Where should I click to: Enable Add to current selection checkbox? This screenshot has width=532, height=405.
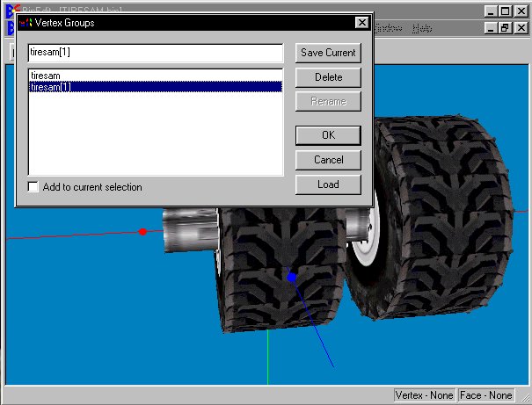pyautogui.click(x=33, y=187)
